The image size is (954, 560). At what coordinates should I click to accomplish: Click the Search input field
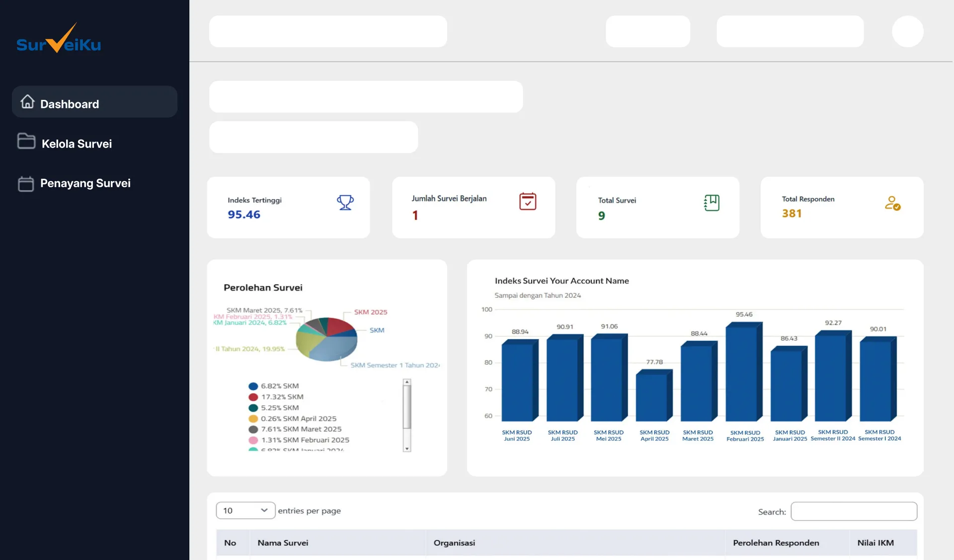(x=854, y=511)
